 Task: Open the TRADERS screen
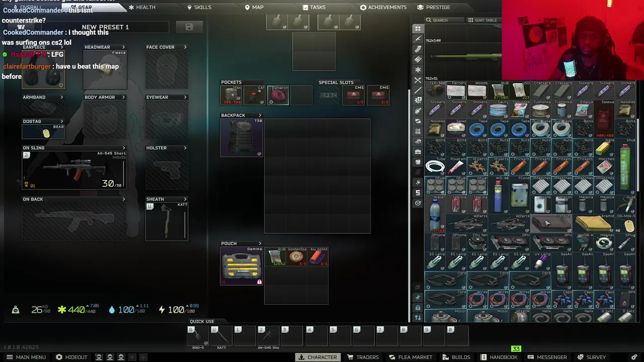click(363, 357)
